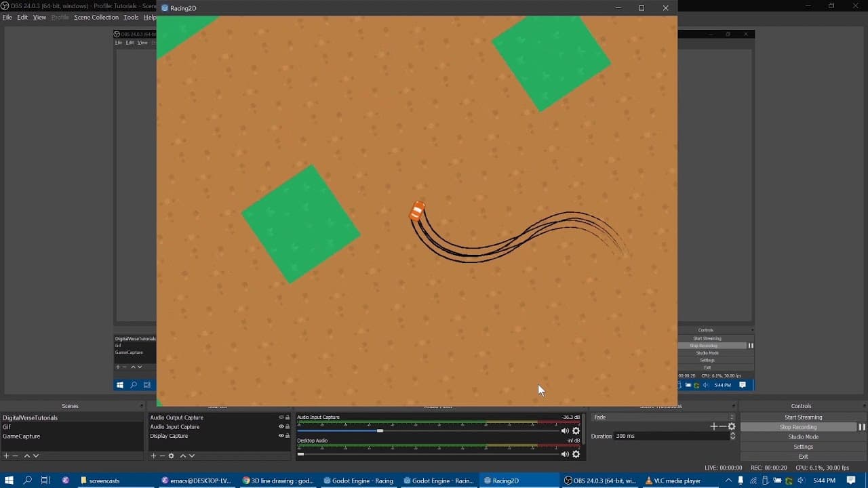The height and width of the screenshot is (488, 868).
Task: Open the Scene Transitions dock options icon
Action: tap(733, 406)
